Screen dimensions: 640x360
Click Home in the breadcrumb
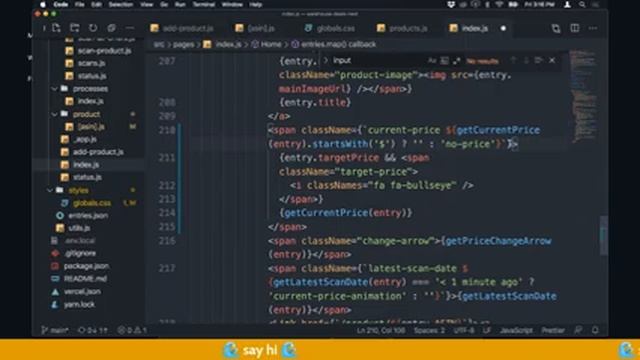pos(271,44)
